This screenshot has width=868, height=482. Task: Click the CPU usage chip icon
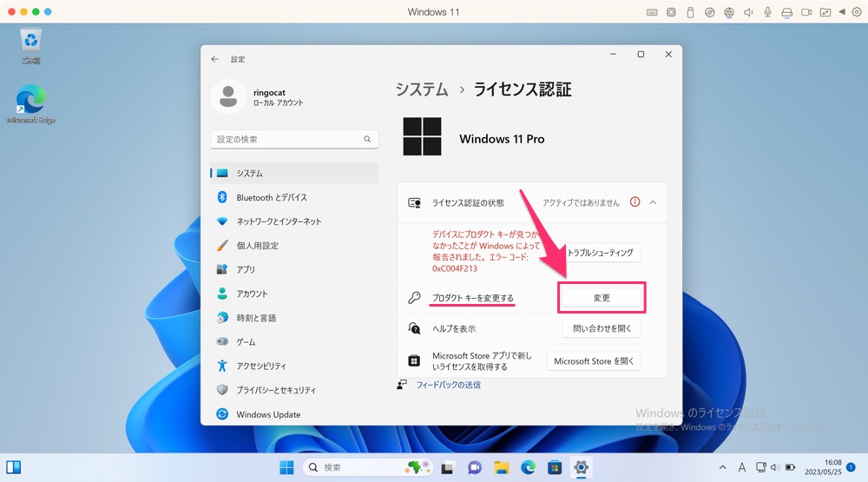(671, 12)
